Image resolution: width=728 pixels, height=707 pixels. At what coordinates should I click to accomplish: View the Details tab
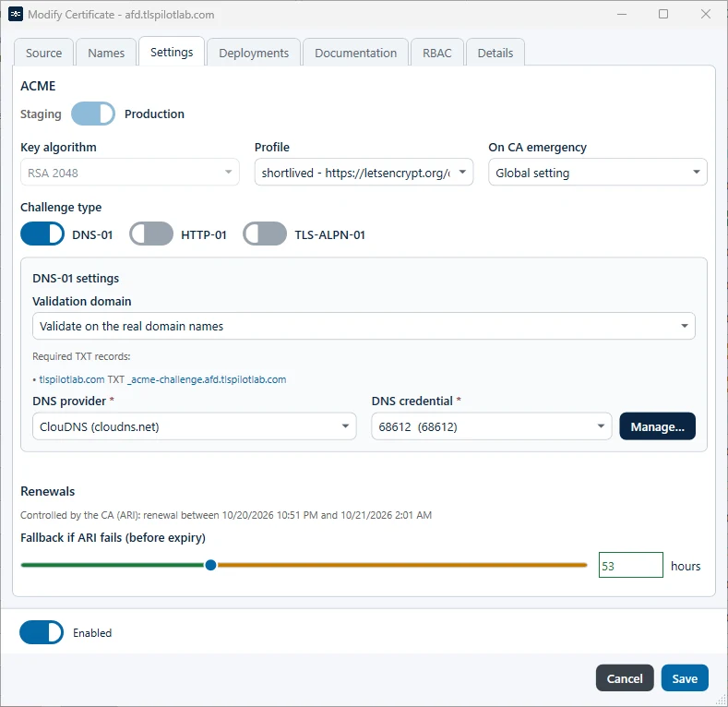coord(495,53)
